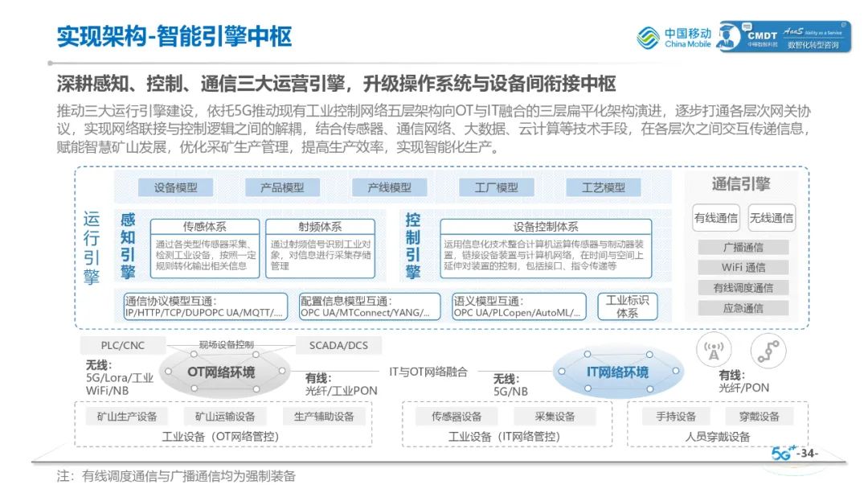Select the OT网络环境 cloud shape
Image resolution: width=868 pixels, height=489 pixels.
tap(221, 372)
